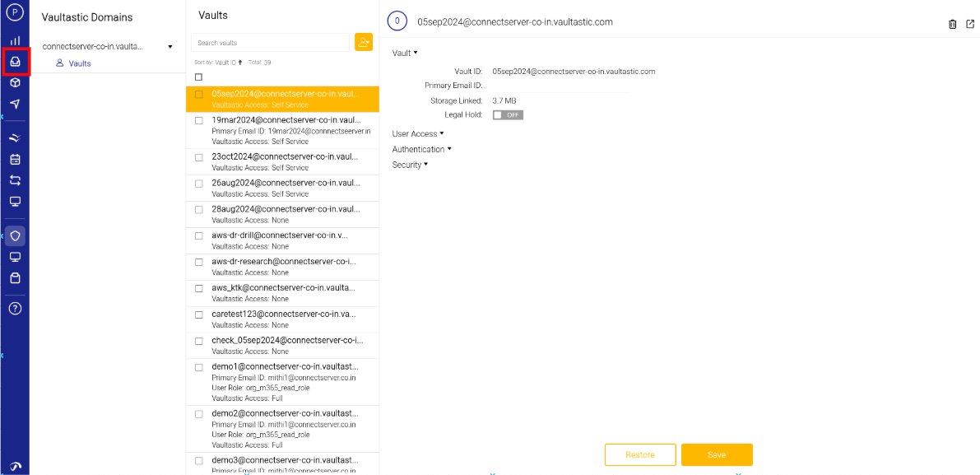The width and height of the screenshot is (980, 475).
Task: Expand the Security section
Action: pos(410,165)
